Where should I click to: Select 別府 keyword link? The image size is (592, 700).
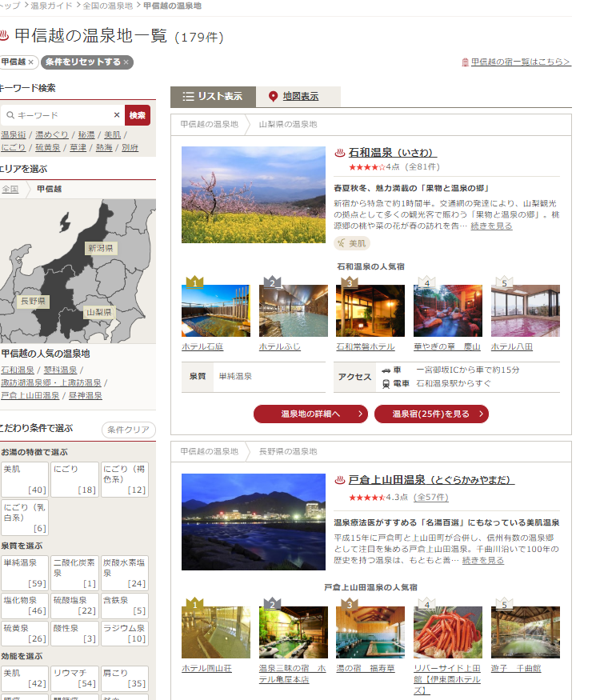coord(130,147)
